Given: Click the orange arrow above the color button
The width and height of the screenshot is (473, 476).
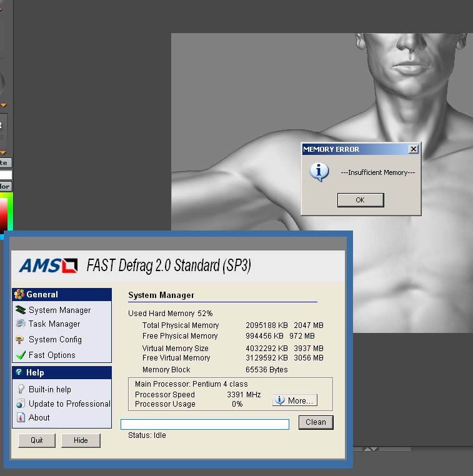Looking at the screenshot, I should click(x=3, y=152).
